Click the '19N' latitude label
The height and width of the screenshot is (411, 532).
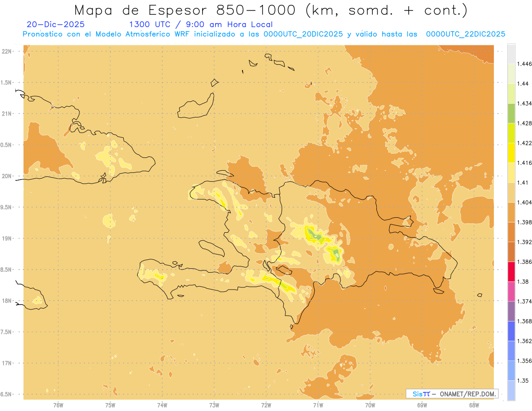coord(7,239)
